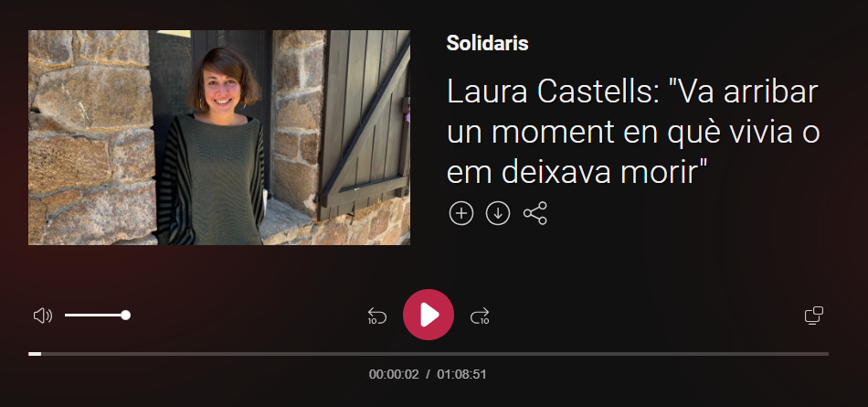Screen dimensions: 868x407
Task: Skip forward 10 seconds
Action: coord(480,316)
